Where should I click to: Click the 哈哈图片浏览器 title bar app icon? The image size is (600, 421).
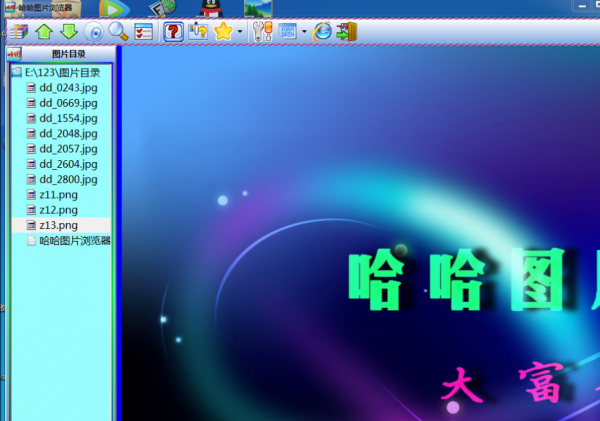coord(10,7)
